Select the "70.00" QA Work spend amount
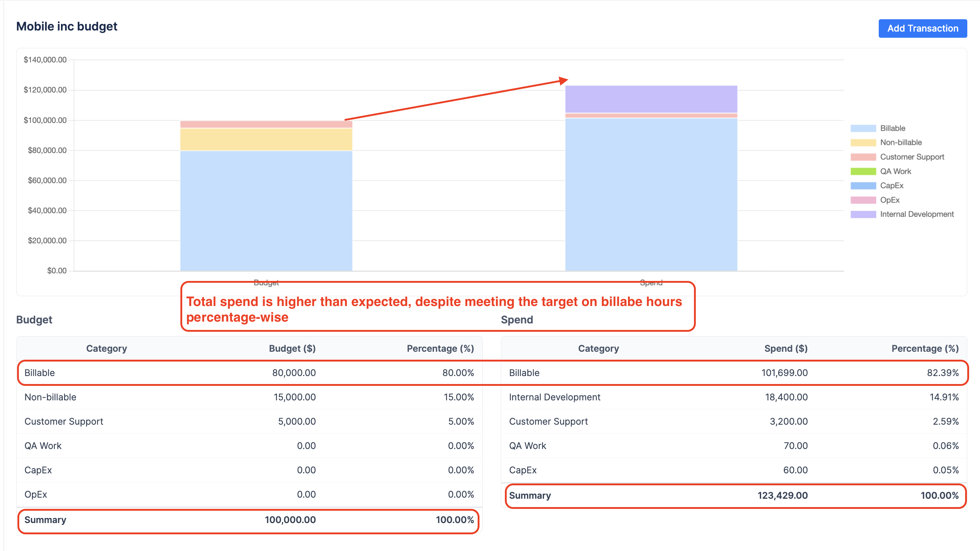The height and width of the screenshot is (551, 980). click(796, 446)
